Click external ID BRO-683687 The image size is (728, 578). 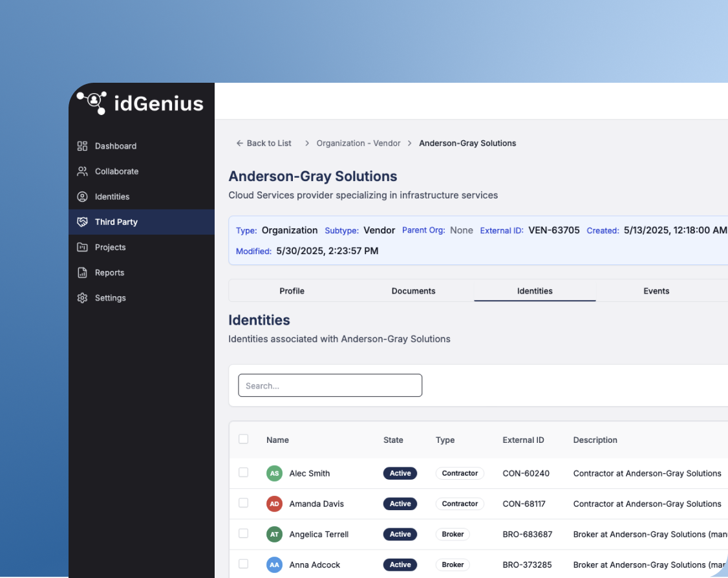click(x=528, y=535)
